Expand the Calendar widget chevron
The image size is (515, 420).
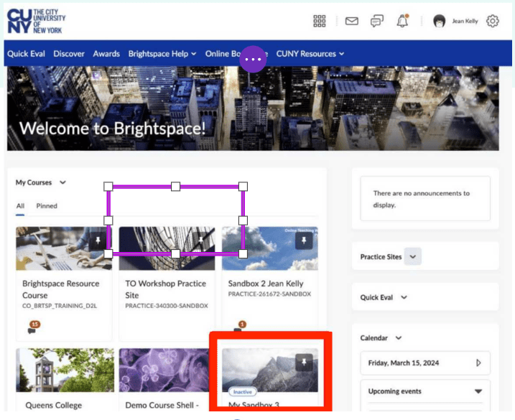click(x=399, y=338)
